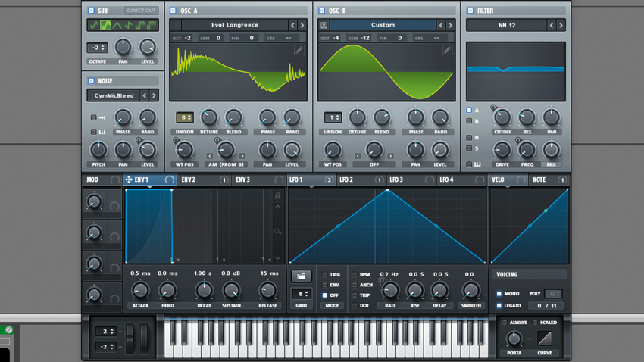Go to next OSC B wavetable
Viewport: 644px width, 362px height.
(x=450, y=26)
